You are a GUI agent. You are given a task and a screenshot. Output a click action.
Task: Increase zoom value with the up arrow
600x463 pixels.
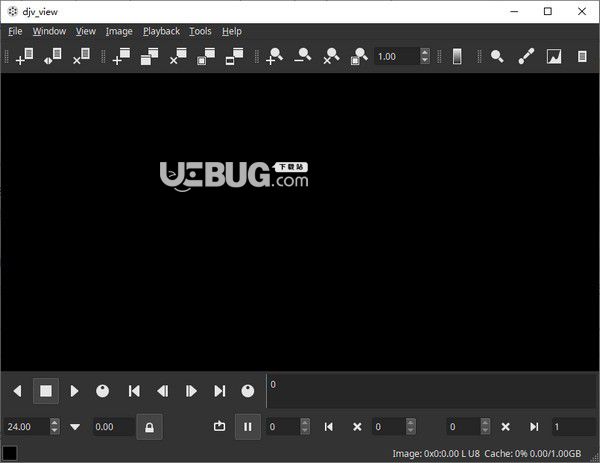click(x=425, y=52)
